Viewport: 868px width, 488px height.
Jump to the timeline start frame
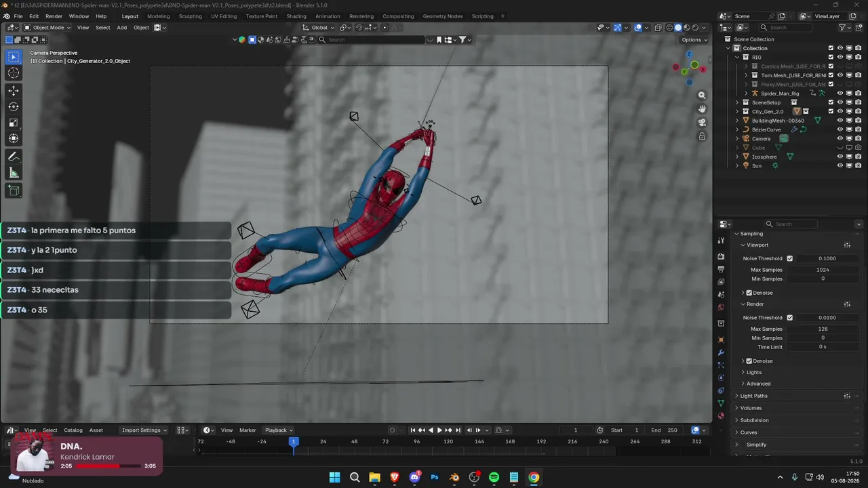click(412, 430)
